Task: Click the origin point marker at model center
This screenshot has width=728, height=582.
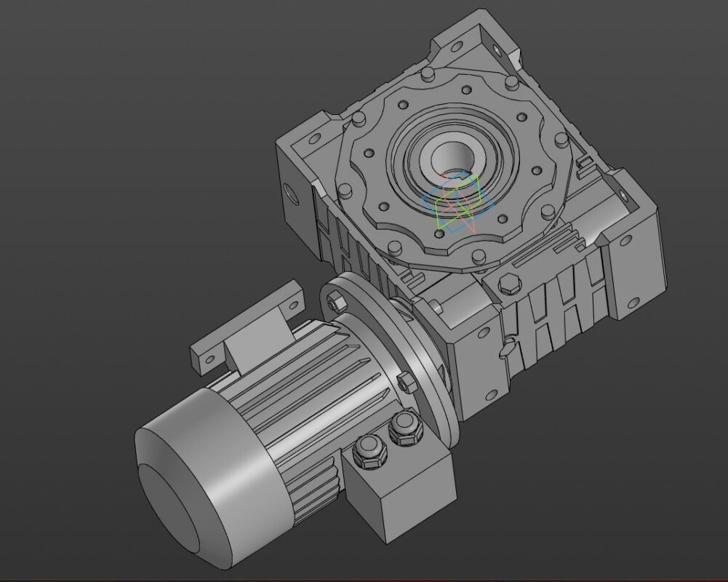Action: click(457, 189)
